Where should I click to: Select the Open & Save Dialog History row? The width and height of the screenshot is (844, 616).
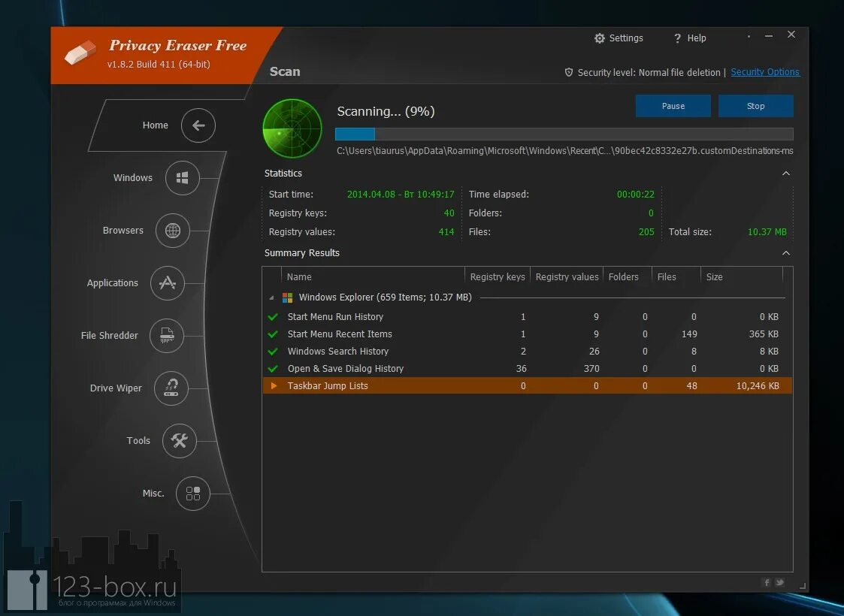pyautogui.click(x=527, y=369)
